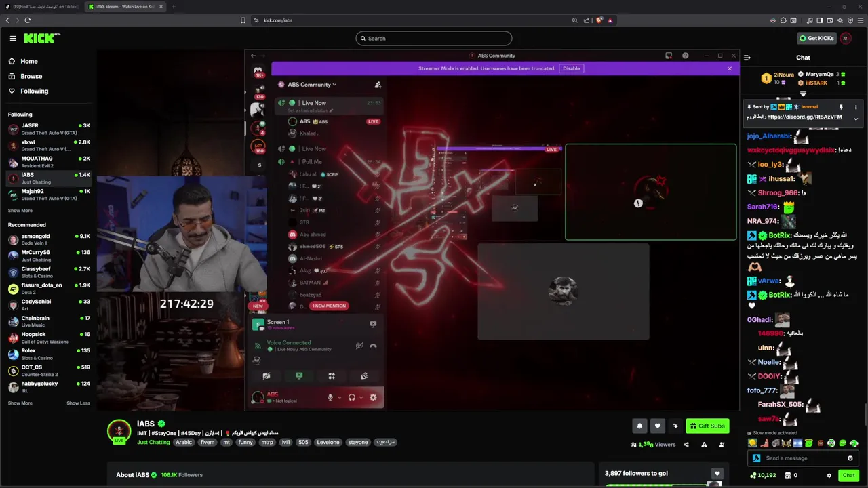Open Discord user settings gear
The image size is (868, 488).
coord(373,398)
